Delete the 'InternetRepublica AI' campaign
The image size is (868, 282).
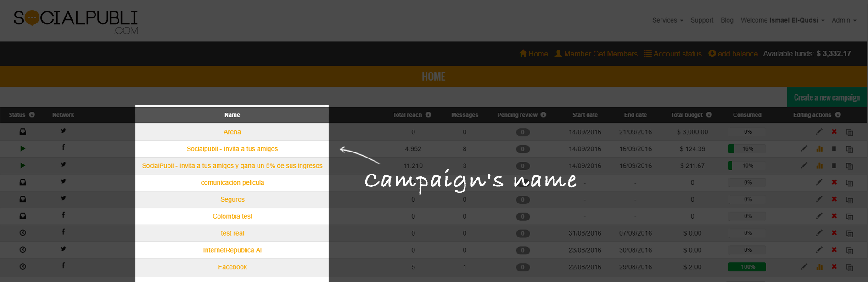(834, 250)
